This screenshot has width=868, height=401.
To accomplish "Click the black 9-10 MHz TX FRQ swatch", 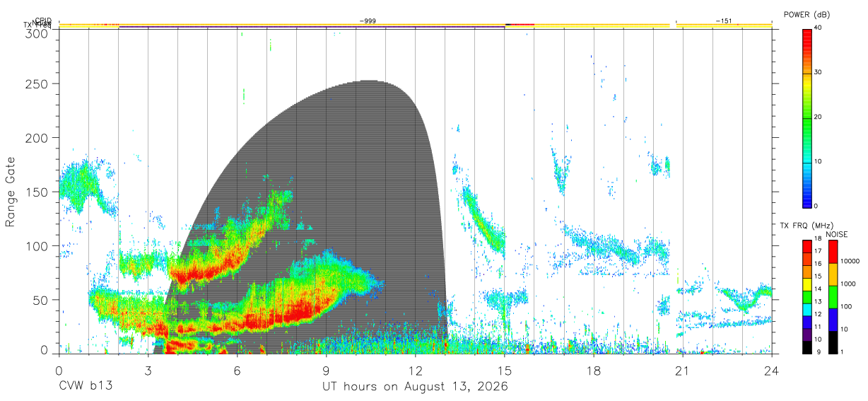I will 807,347.
